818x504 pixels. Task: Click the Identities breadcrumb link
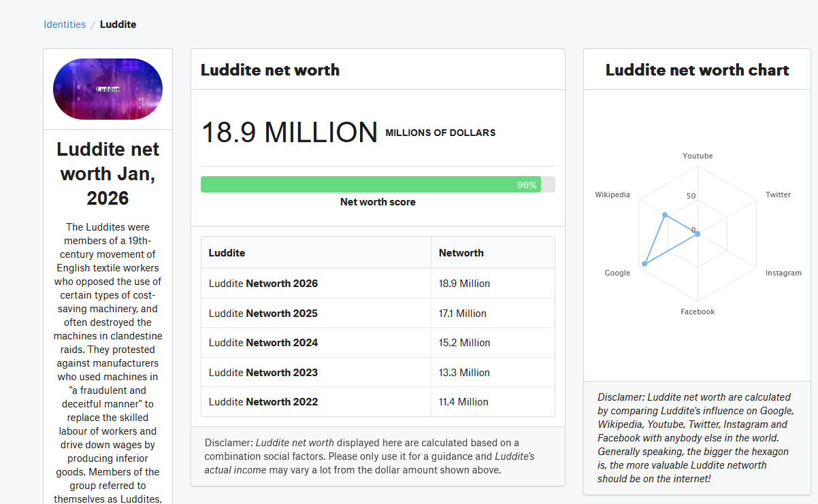tap(65, 24)
